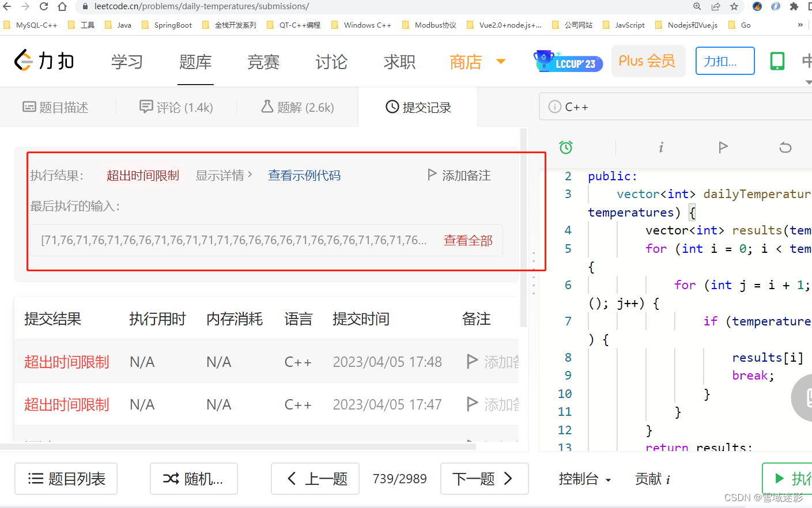The width and height of the screenshot is (812, 508).
Task: Click the floating round side button
Action: click(x=802, y=397)
